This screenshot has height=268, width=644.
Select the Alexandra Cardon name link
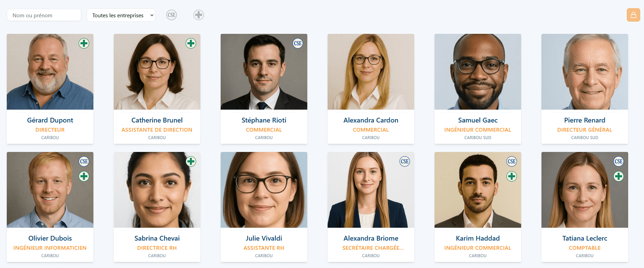point(371,120)
